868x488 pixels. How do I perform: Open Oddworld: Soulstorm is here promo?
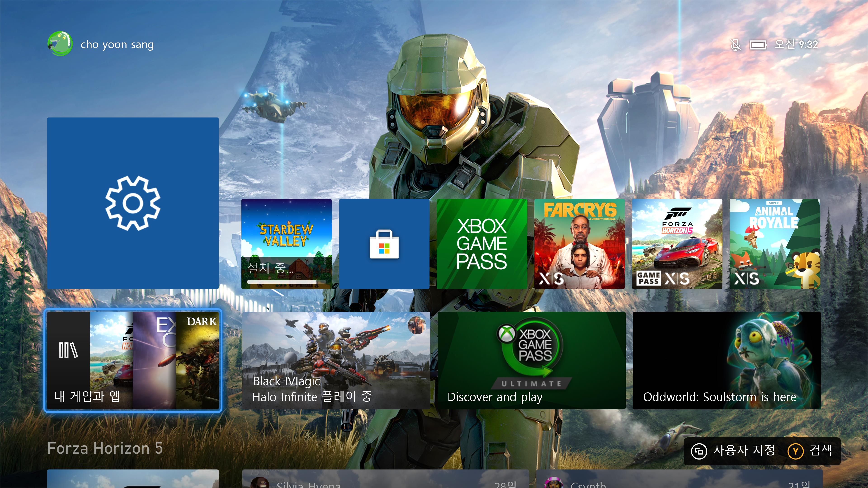(x=727, y=360)
